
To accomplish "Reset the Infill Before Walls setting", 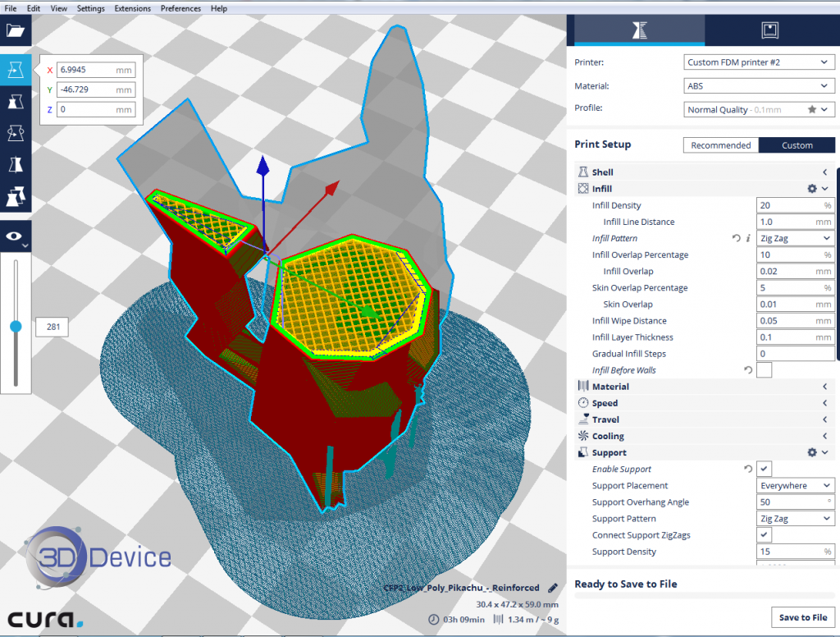I will pyautogui.click(x=748, y=370).
